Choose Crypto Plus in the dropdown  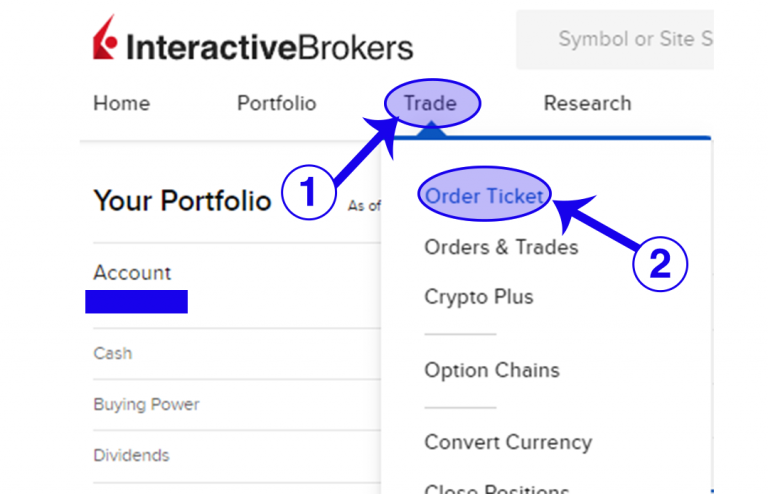tap(479, 297)
